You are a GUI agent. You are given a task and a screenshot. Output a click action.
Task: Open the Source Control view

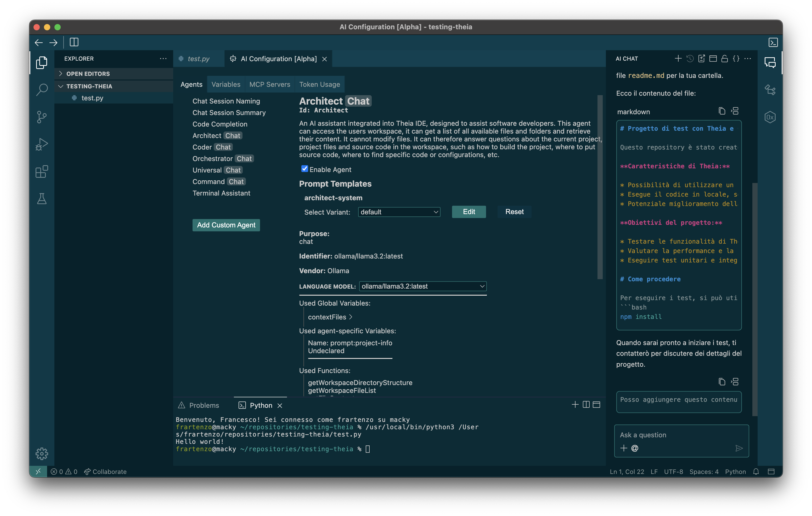point(42,117)
